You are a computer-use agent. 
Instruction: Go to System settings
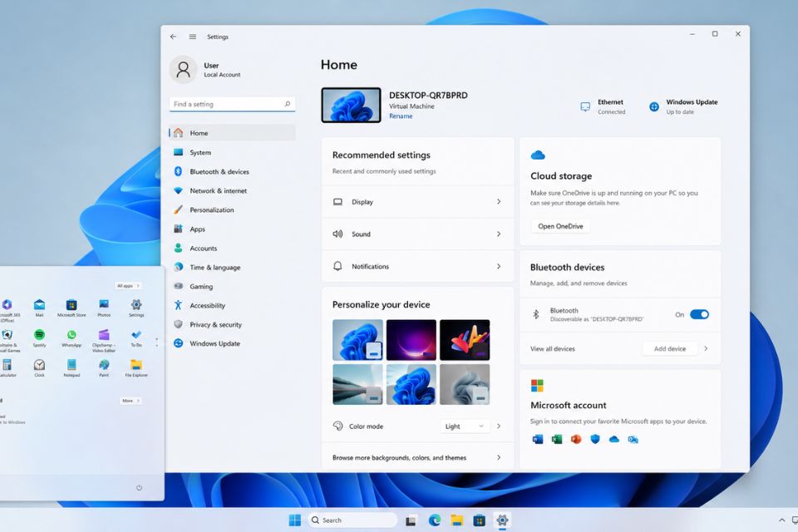[x=232, y=152]
